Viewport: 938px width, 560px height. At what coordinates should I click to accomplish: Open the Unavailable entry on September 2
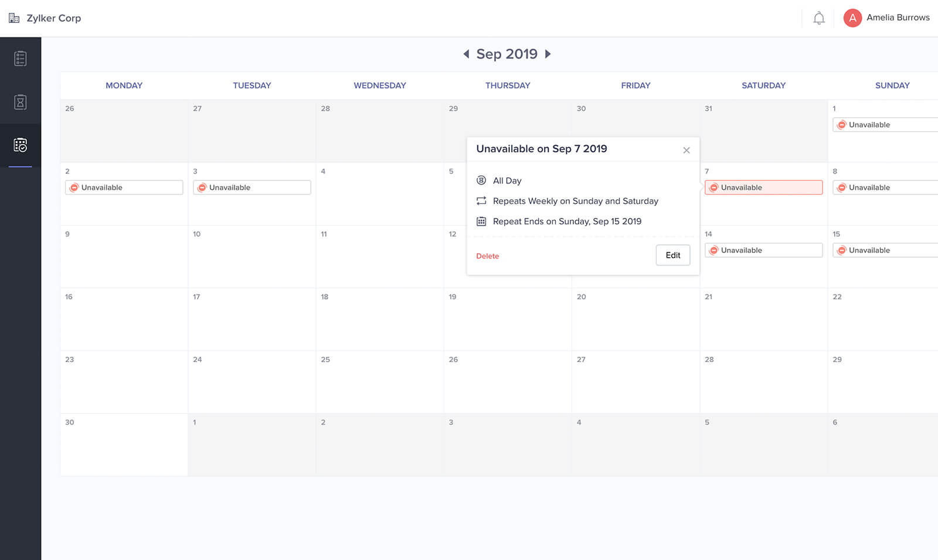pyautogui.click(x=124, y=187)
